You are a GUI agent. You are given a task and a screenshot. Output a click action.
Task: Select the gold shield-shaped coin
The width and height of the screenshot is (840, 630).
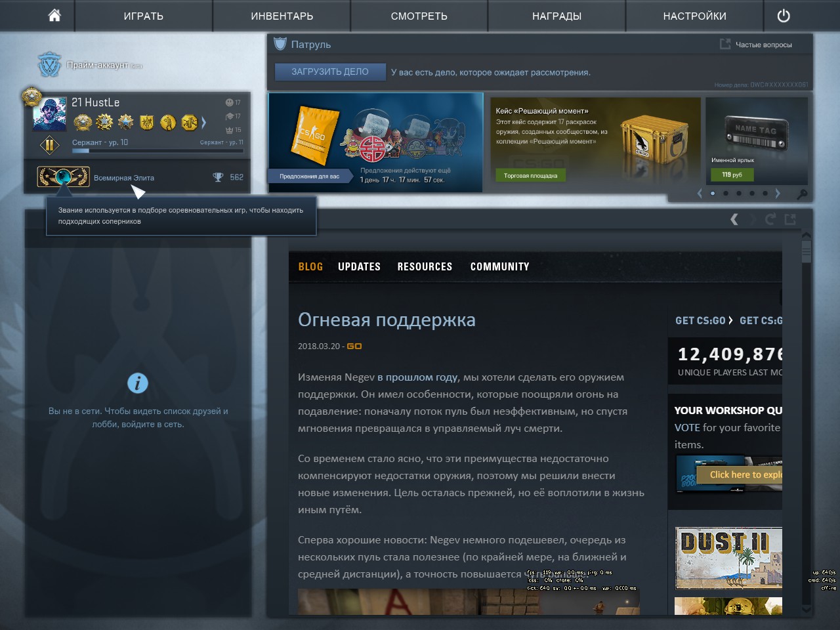pos(147,122)
